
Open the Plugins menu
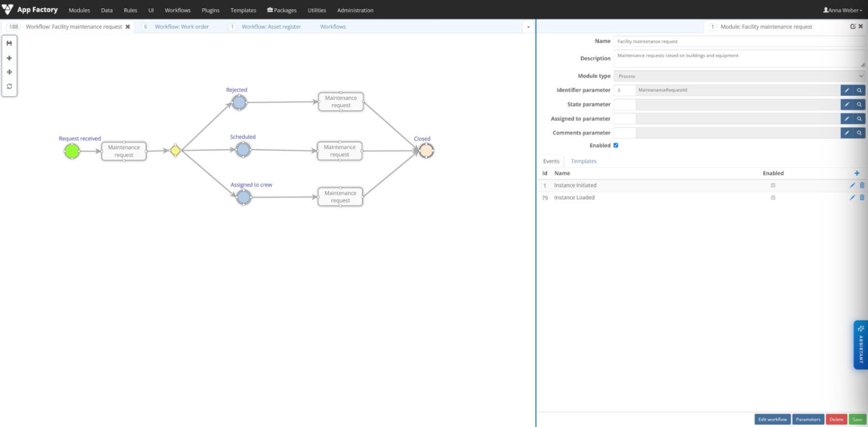coord(210,11)
